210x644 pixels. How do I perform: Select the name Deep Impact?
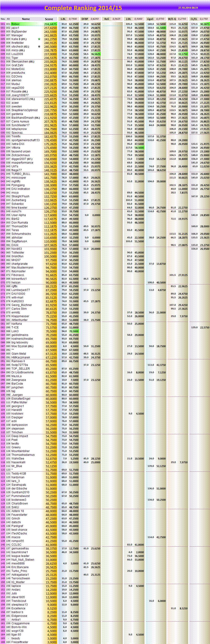[x=20, y=436]
